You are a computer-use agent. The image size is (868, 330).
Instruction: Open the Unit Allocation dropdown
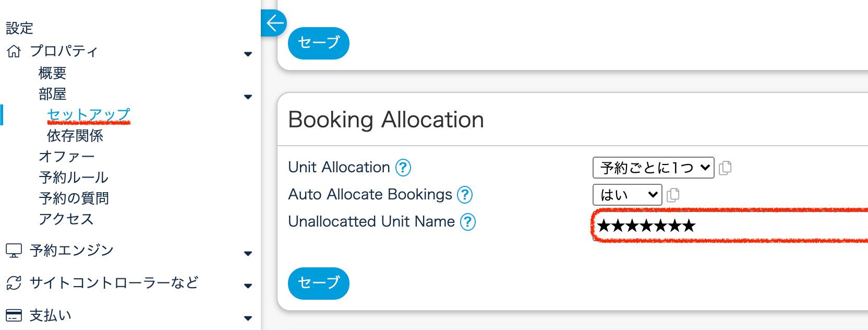coord(653,168)
